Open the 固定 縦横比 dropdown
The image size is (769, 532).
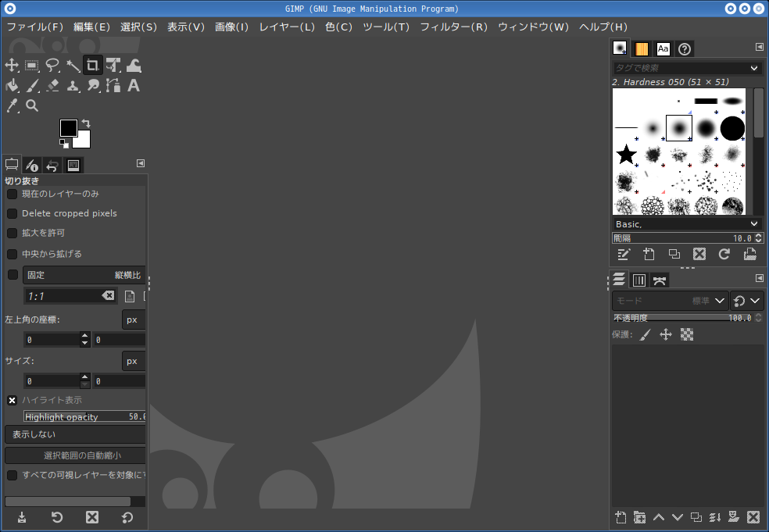coord(84,275)
